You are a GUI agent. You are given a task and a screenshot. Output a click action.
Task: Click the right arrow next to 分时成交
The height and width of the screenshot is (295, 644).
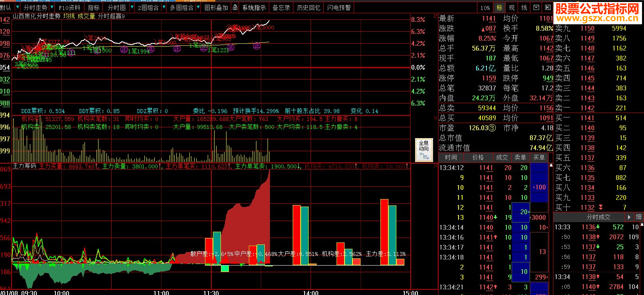click(x=629, y=217)
